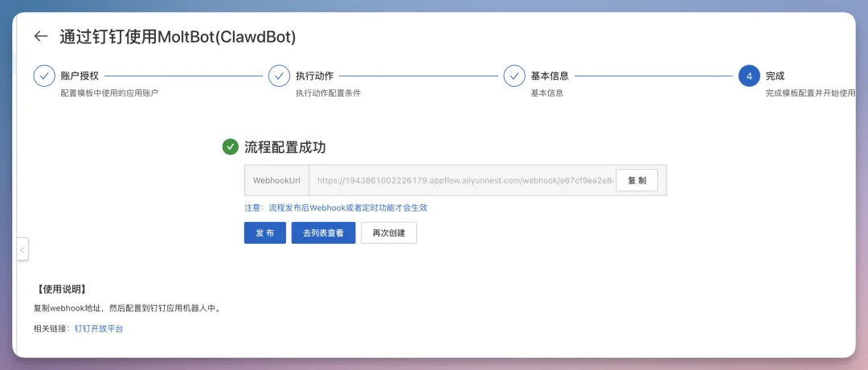Screen dimensions: 868x370
Task: Click the 复制webhook地址 instruction text
Action: pos(128,309)
